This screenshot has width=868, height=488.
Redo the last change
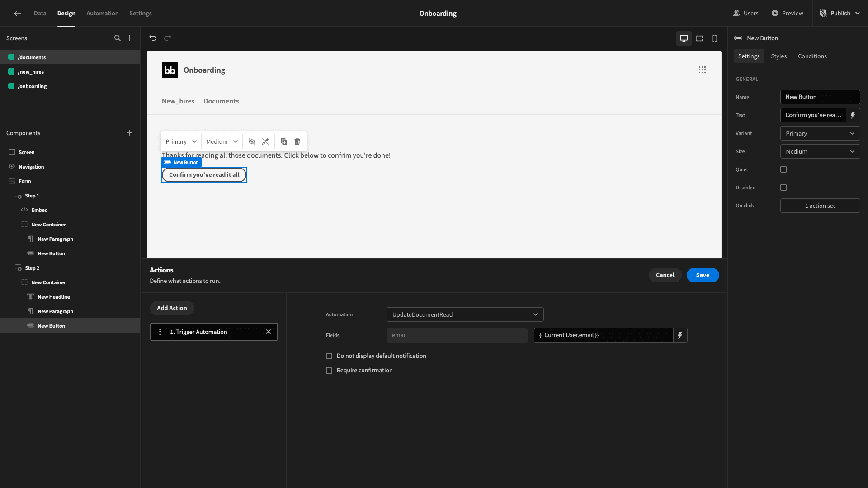[x=168, y=38]
